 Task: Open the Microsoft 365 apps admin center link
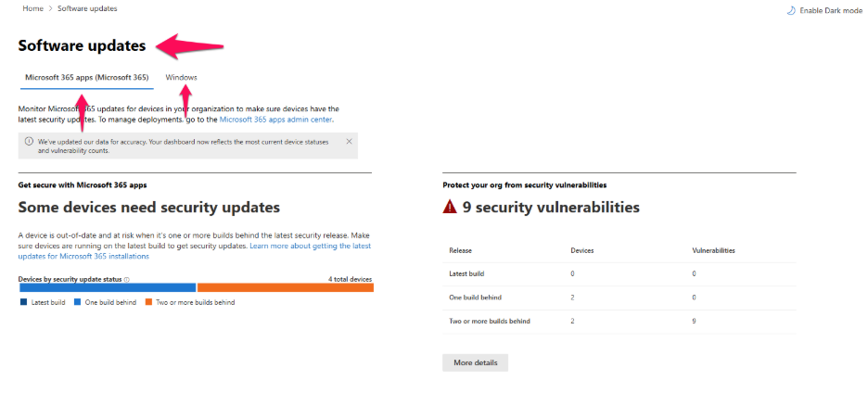275,120
